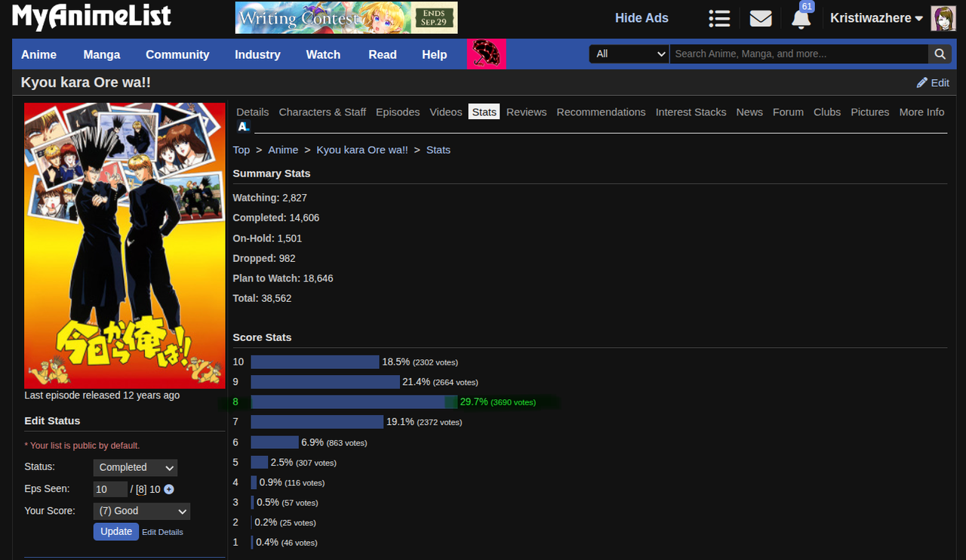Image resolution: width=966 pixels, height=560 pixels.
Task: Click the Eps Seen input field
Action: [x=110, y=489]
